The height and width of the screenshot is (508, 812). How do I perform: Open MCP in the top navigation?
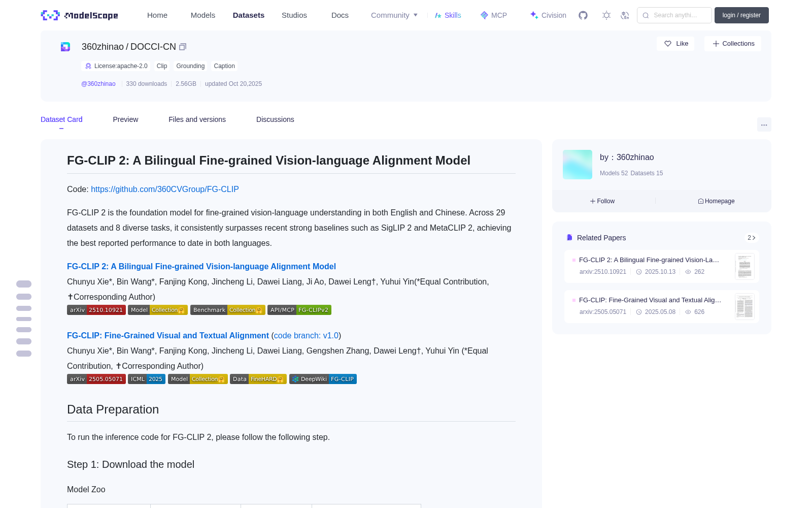493,15
